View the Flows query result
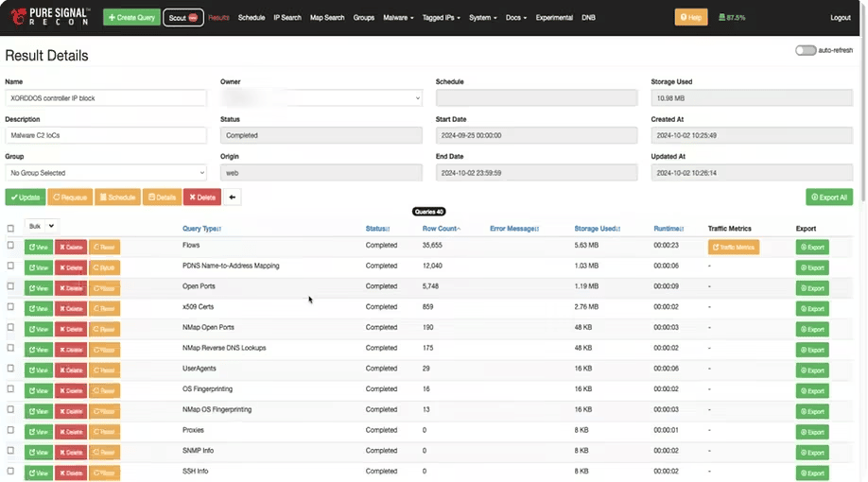Image resolution: width=868 pixels, height=482 pixels. [x=38, y=248]
